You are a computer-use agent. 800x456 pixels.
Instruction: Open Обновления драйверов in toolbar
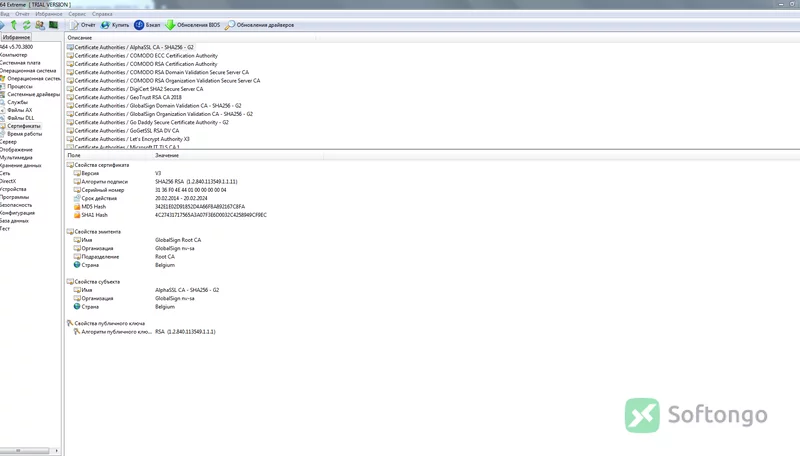[x=260, y=25]
